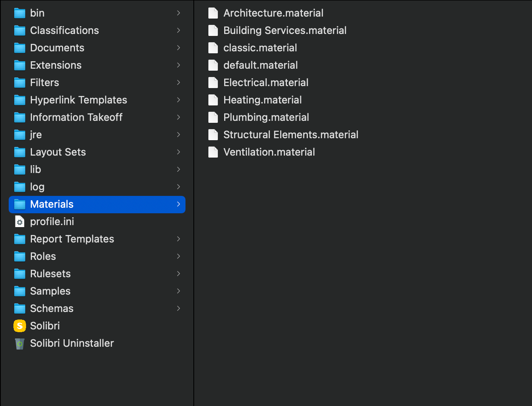
Task: Expand the Extensions folder chevron
Action: [x=178, y=65]
